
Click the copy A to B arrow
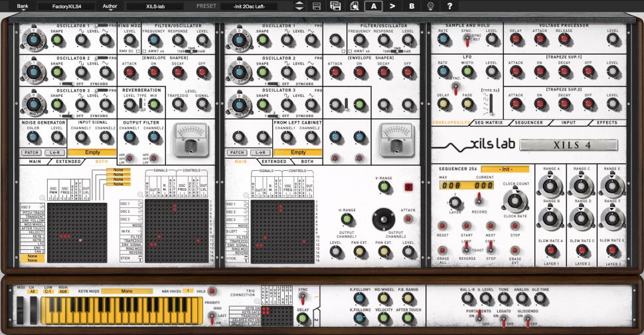(393, 6)
